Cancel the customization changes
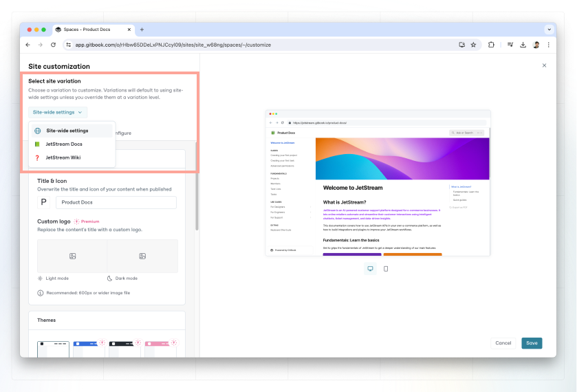Screen dimensions: 577x392 click(x=503, y=342)
